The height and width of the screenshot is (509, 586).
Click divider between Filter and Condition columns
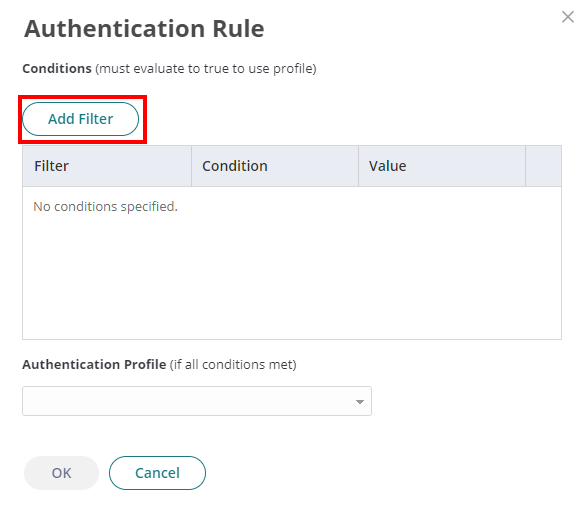[x=191, y=166]
